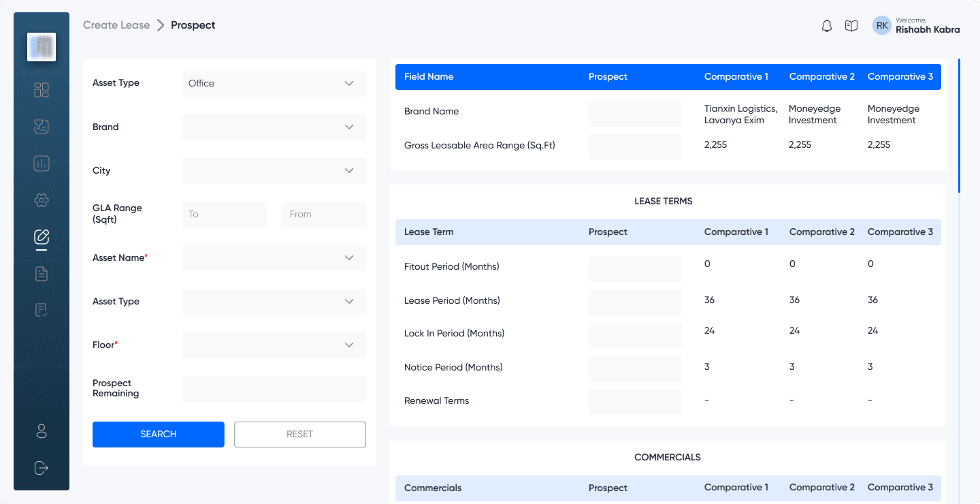980x504 pixels.
Task: Go to Create Lease breadcrumb
Action: (x=116, y=25)
